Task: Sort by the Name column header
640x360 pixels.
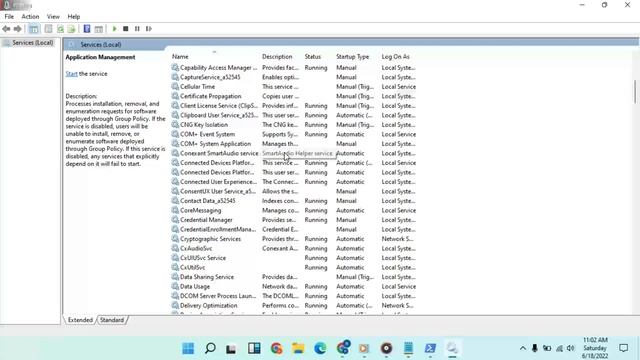Action: [x=180, y=57]
